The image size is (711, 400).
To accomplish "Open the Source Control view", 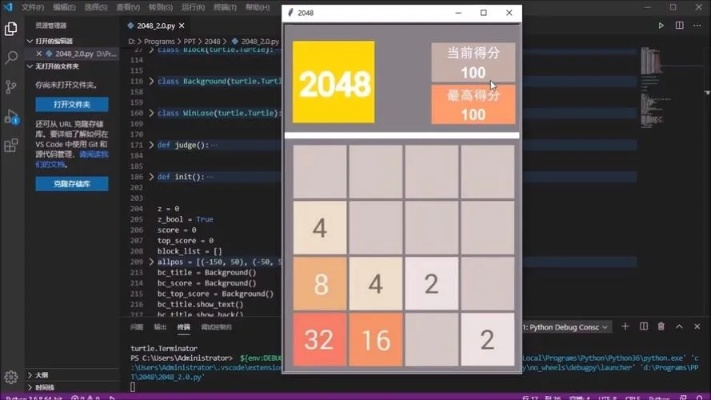I will pos(11,88).
